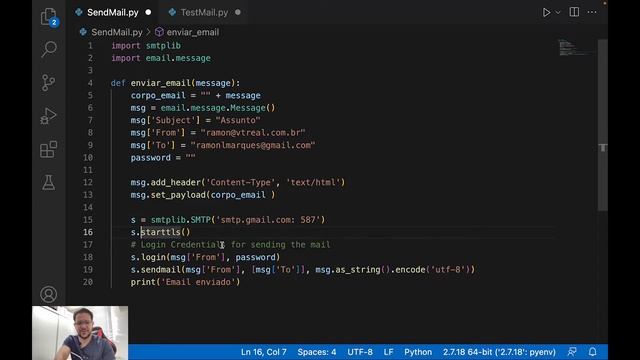
Task: Click line number 4 in the gutter
Action: 90,83
